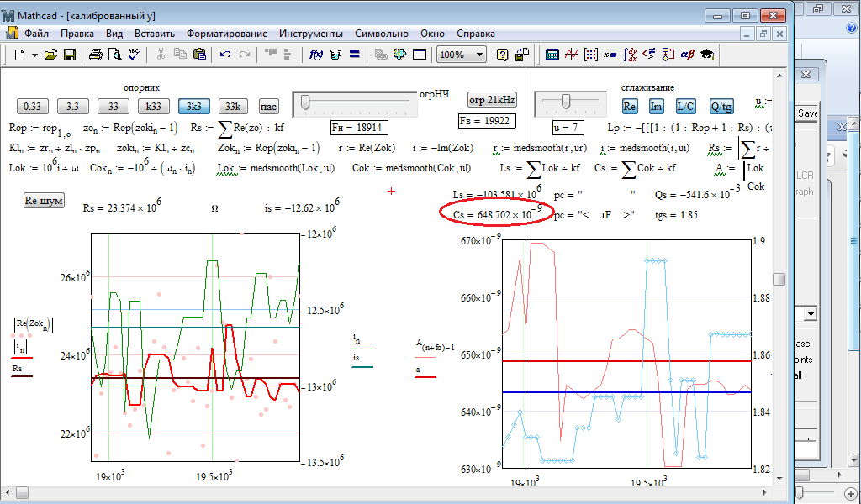Click the Save diskette icon
861x504 pixels.
click(70, 55)
